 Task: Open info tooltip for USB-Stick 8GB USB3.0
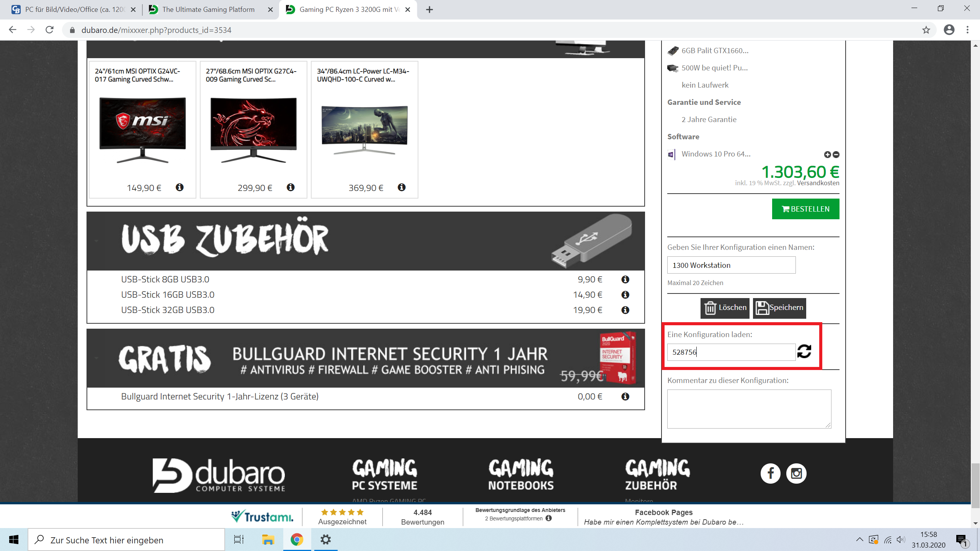(626, 279)
